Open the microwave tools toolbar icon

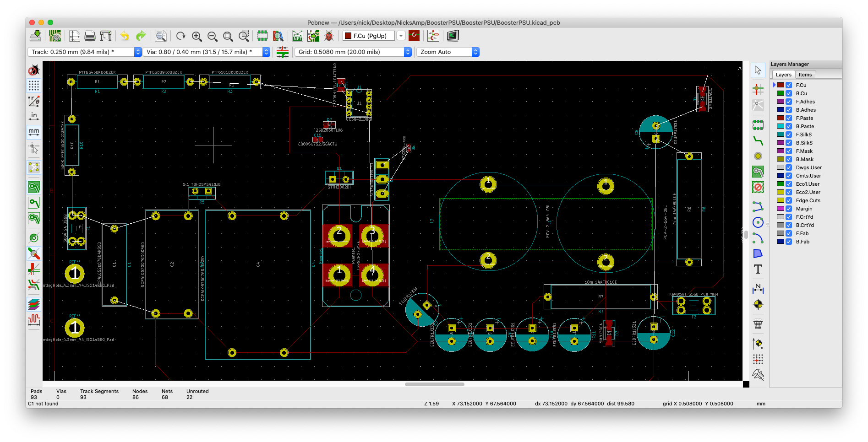(34, 319)
